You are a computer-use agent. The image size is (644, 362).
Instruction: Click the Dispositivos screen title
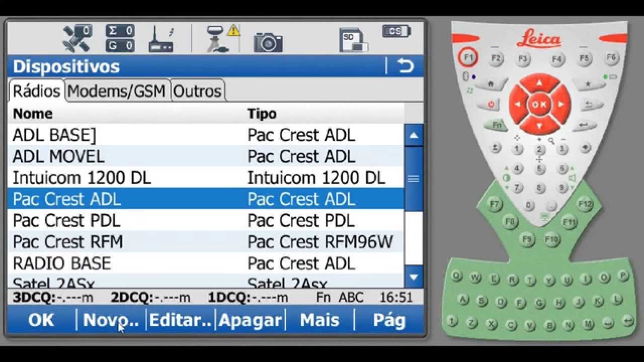(x=66, y=66)
